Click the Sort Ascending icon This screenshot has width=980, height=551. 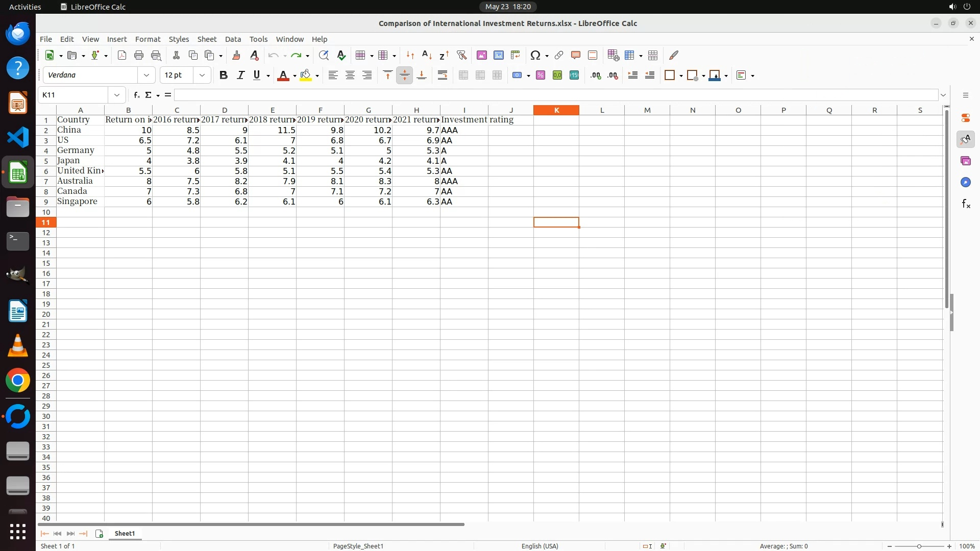pyautogui.click(x=427, y=55)
